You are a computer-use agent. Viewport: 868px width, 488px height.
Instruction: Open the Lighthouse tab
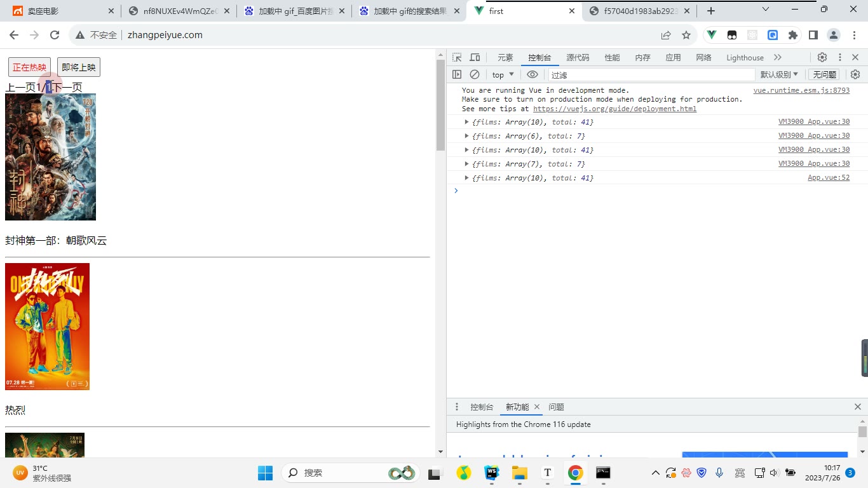click(745, 57)
